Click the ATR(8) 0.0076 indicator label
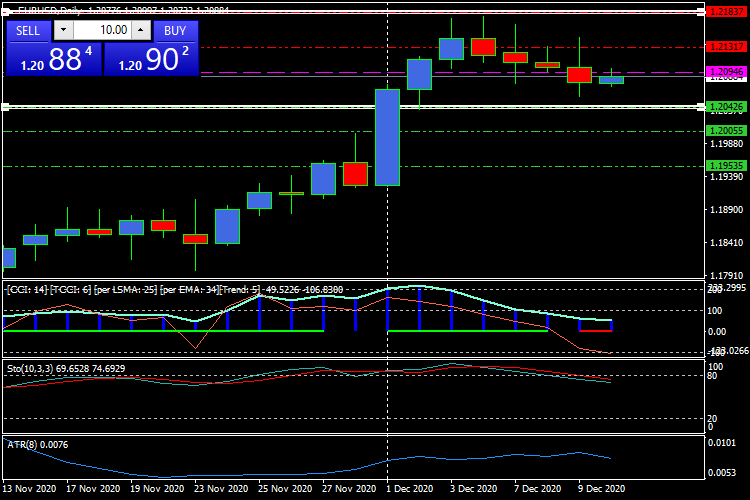Screen dimensions: 750x500 tap(38, 444)
